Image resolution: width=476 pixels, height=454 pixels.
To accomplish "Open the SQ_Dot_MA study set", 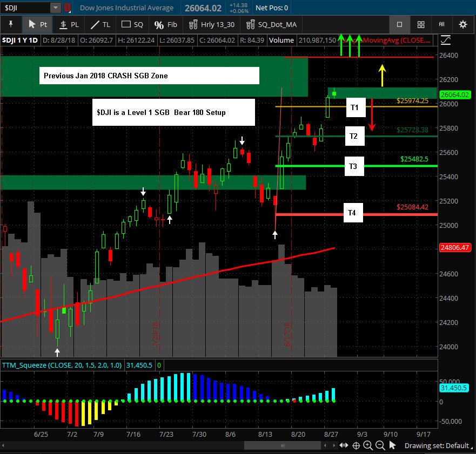I will tap(271, 24).
